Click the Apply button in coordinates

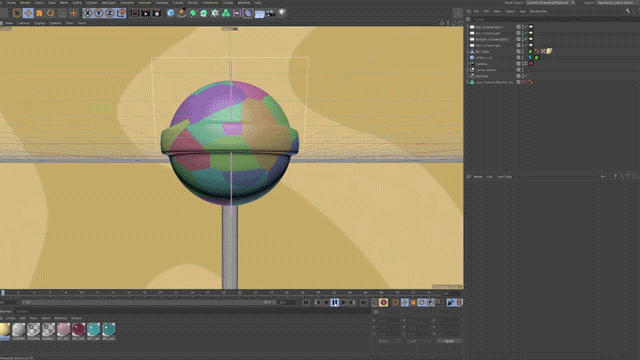449,341
